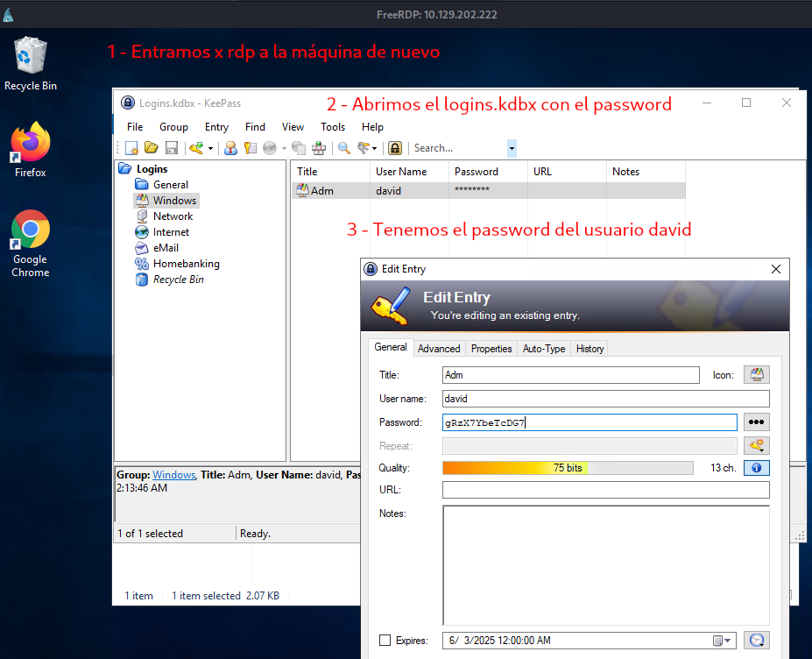Click the URL column header
Viewport: 812px width, 659px height.
(567, 172)
